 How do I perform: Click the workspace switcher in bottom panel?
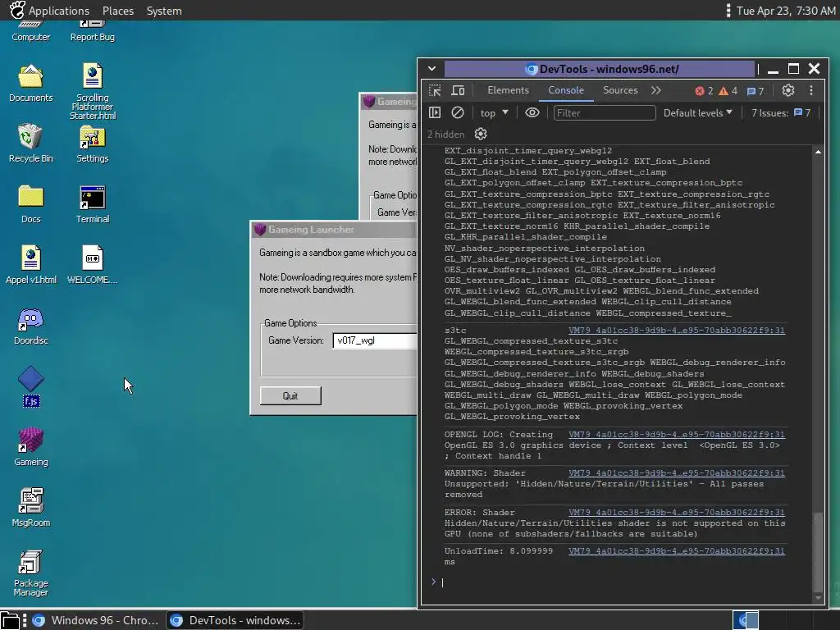[745, 620]
